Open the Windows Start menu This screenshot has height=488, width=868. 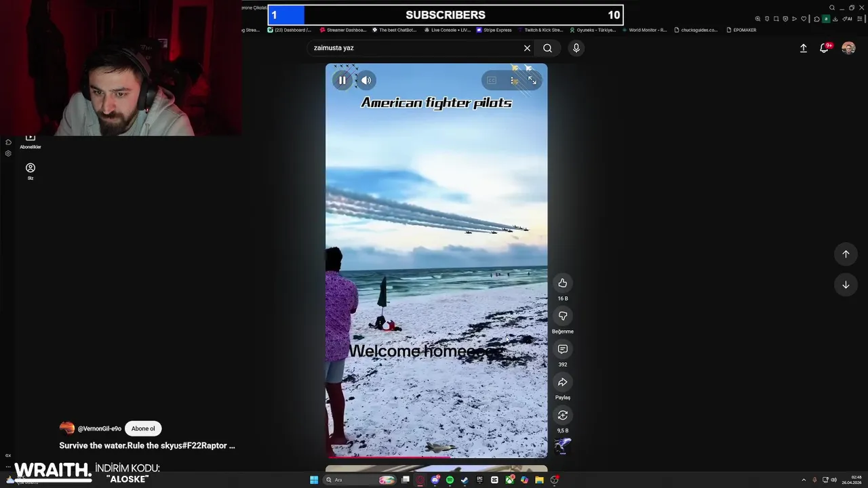pos(314,480)
